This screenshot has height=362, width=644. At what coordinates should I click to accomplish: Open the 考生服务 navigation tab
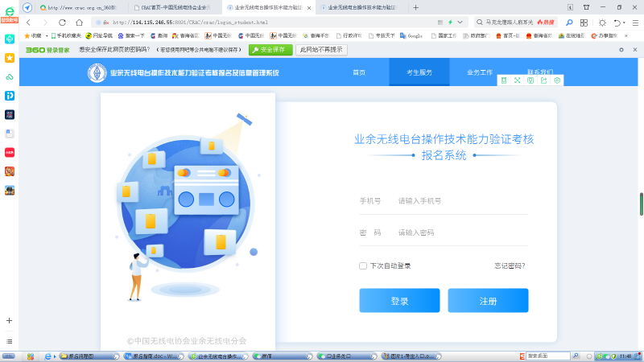coord(419,72)
